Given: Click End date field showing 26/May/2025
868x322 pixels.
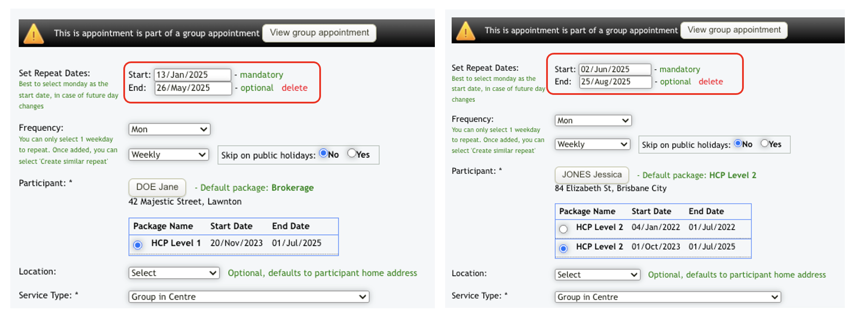Looking at the screenshot, I should (193, 88).
